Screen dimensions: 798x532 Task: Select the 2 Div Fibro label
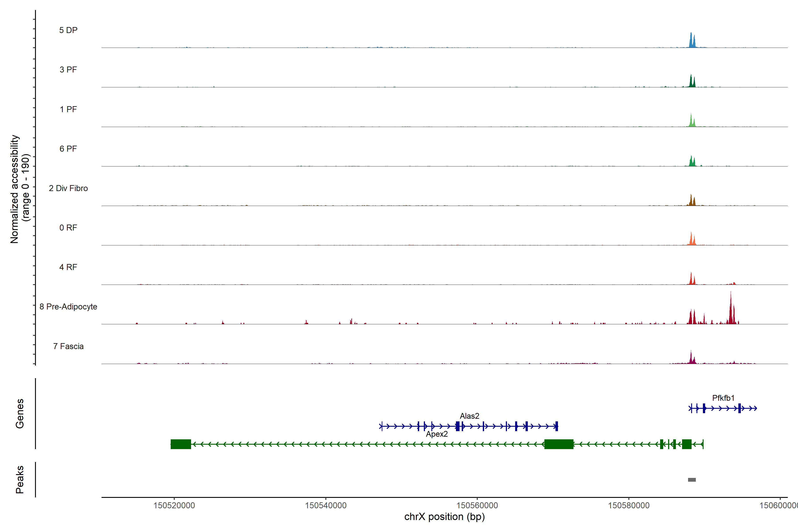click(x=68, y=188)
